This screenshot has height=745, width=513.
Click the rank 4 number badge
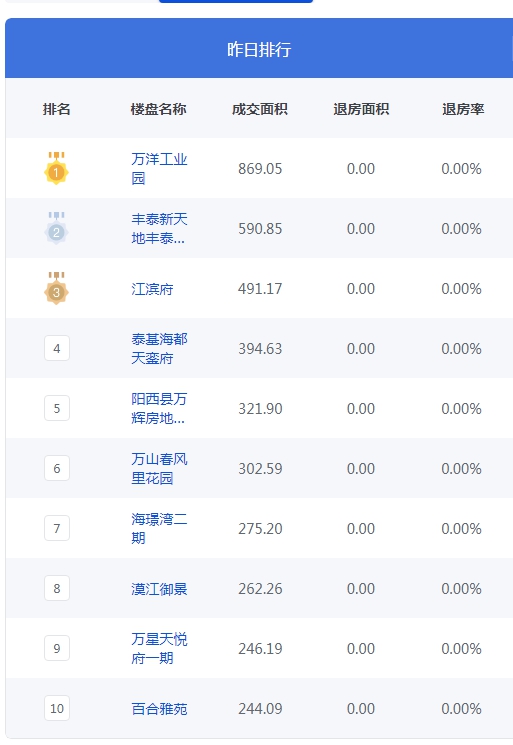pyautogui.click(x=57, y=348)
